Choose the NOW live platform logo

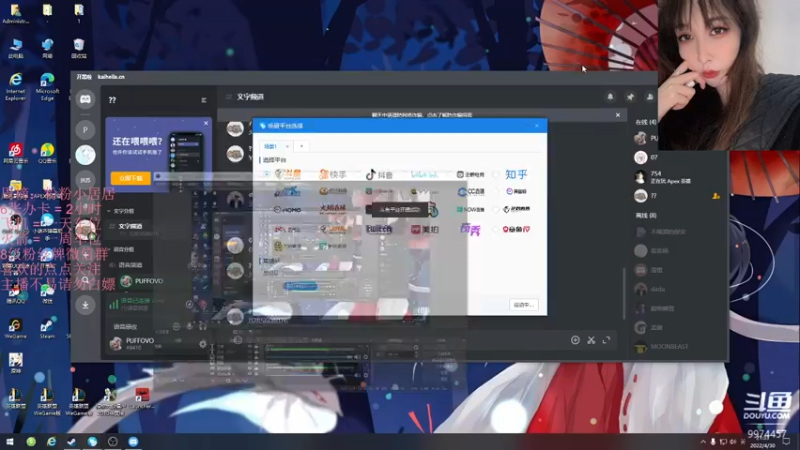coord(470,209)
